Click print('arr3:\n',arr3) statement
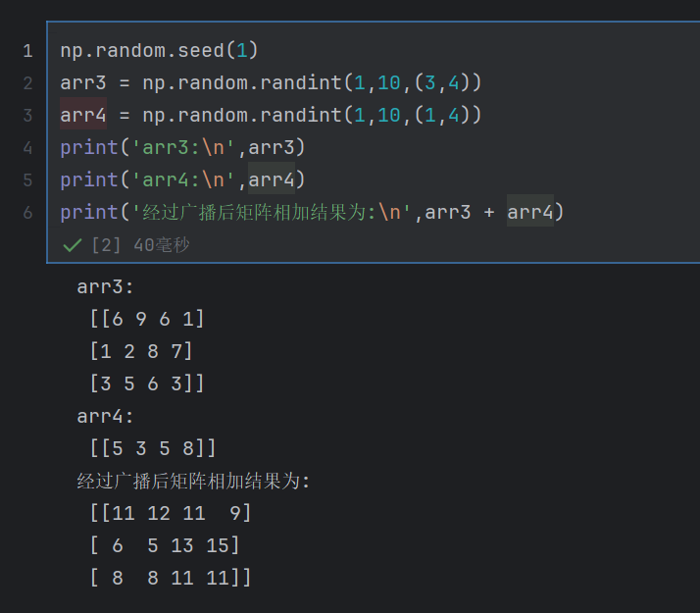 tap(182, 148)
